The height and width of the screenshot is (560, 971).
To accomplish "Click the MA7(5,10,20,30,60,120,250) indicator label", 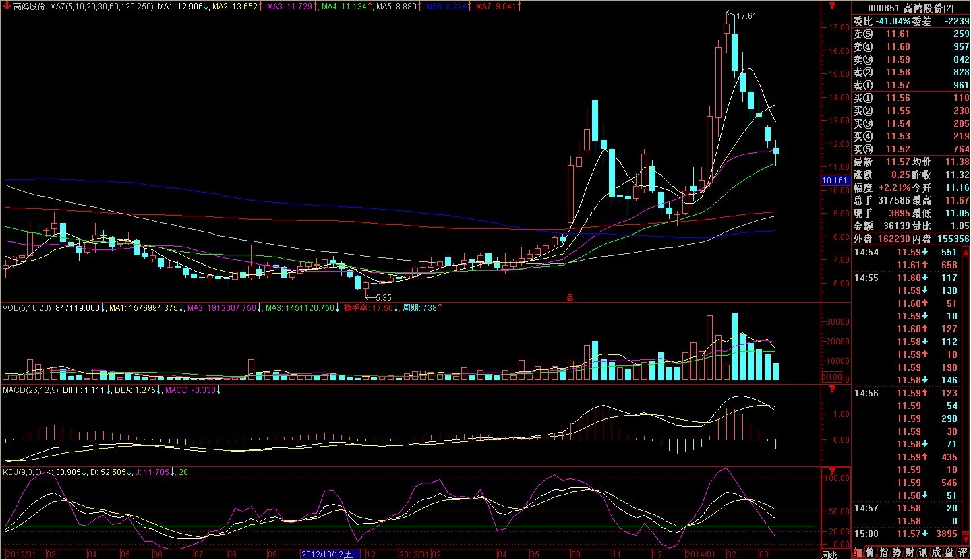I will point(100,6).
